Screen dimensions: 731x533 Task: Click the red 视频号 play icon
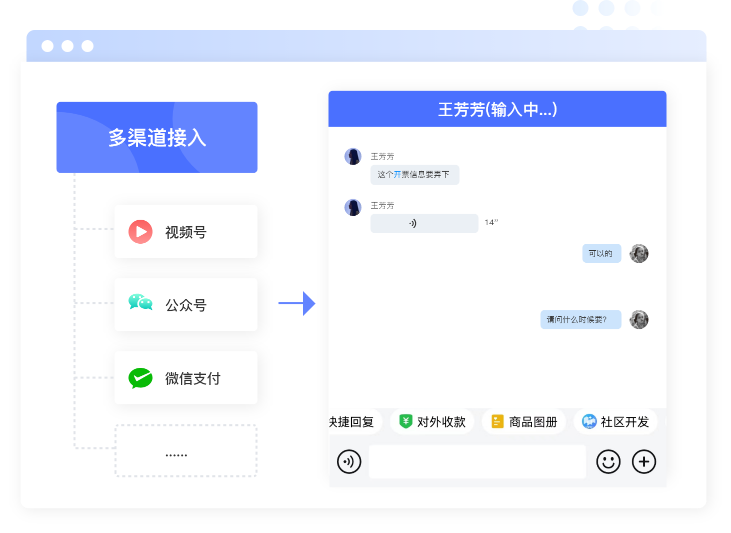point(140,232)
